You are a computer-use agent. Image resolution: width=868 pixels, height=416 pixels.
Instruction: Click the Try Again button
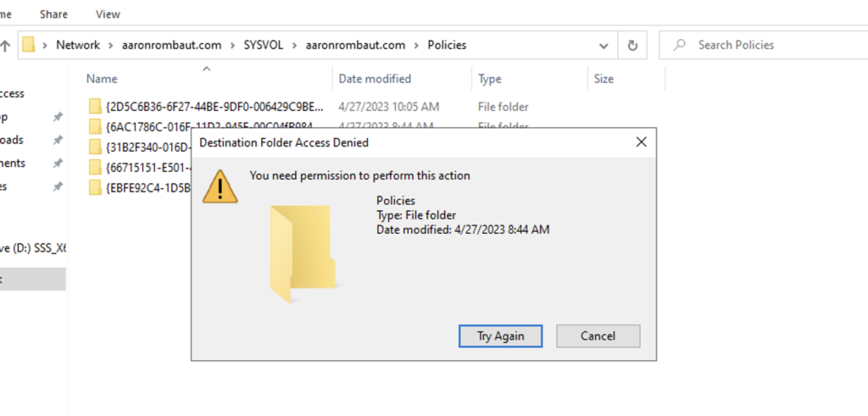500,336
